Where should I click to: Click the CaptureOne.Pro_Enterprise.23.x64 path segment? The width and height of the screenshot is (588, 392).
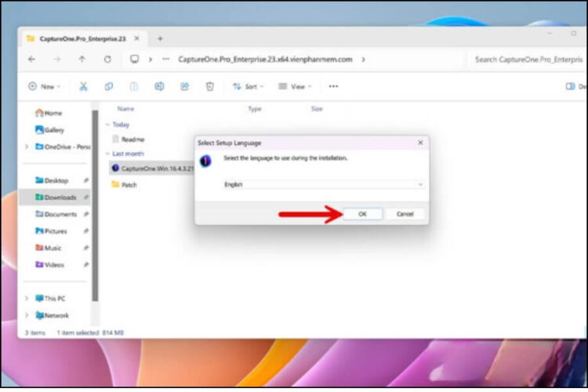(x=265, y=60)
